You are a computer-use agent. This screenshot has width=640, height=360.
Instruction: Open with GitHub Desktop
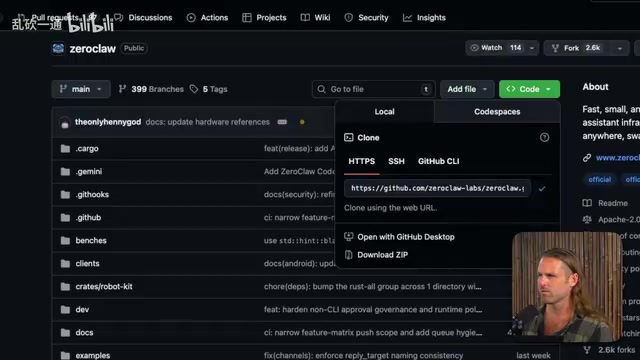click(x=406, y=237)
